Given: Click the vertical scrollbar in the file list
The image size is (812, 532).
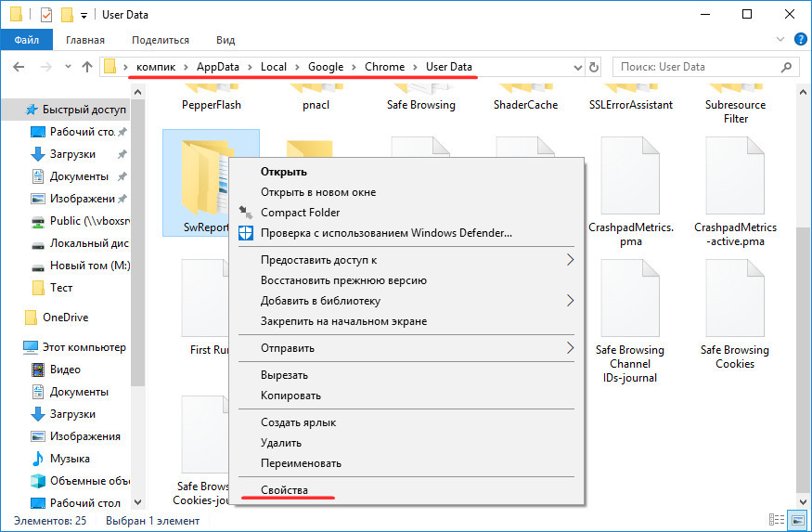Looking at the screenshot, I should tap(804, 279).
